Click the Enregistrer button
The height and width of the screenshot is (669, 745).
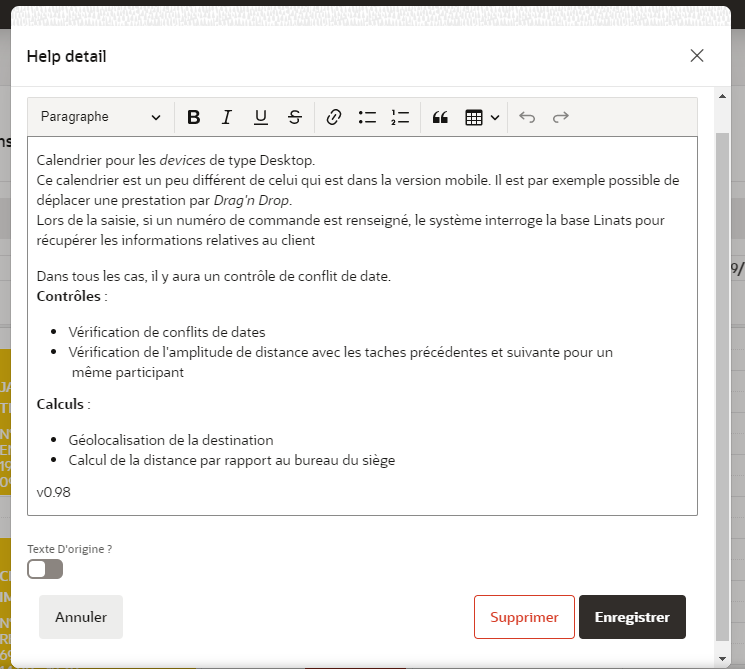tap(632, 617)
